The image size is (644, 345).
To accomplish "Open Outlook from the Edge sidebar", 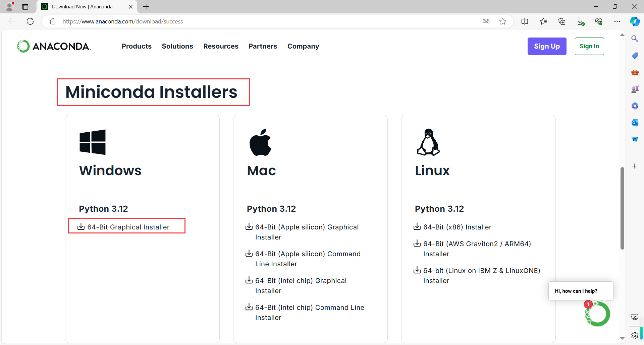I will pyautogui.click(x=635, y=123).
